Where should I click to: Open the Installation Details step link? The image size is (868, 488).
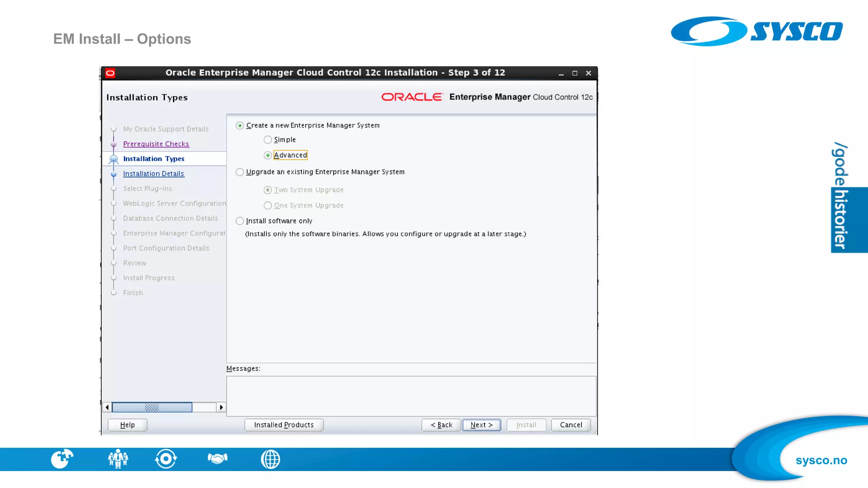[153, 174]
